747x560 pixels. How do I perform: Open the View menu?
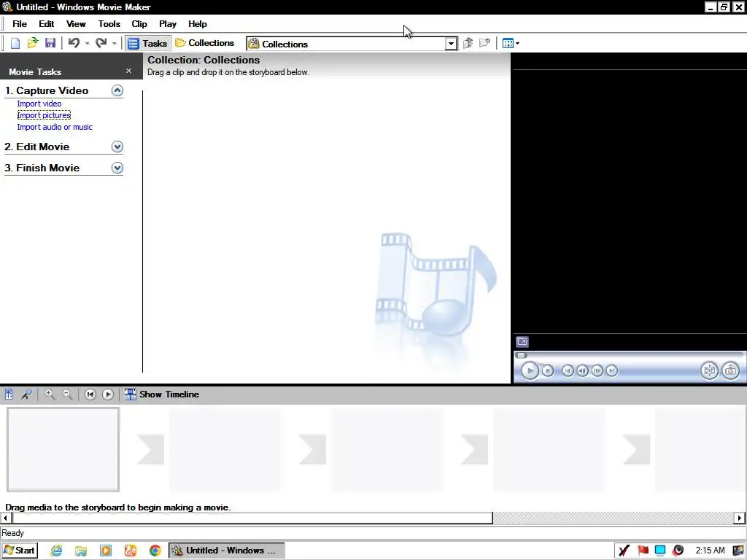76,24
